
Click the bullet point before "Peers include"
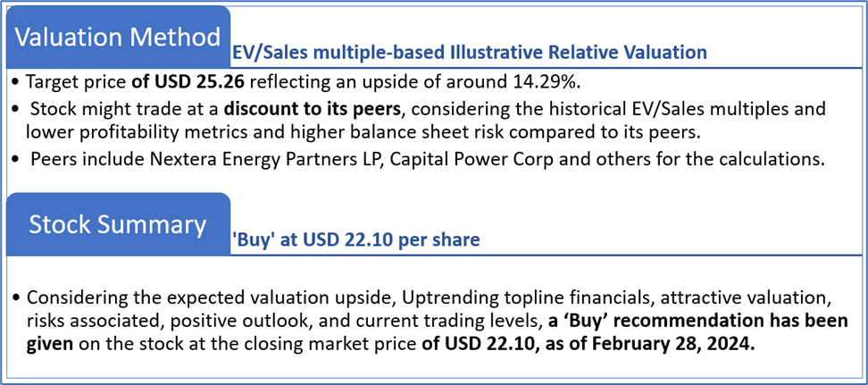click(x=17, y=161)
